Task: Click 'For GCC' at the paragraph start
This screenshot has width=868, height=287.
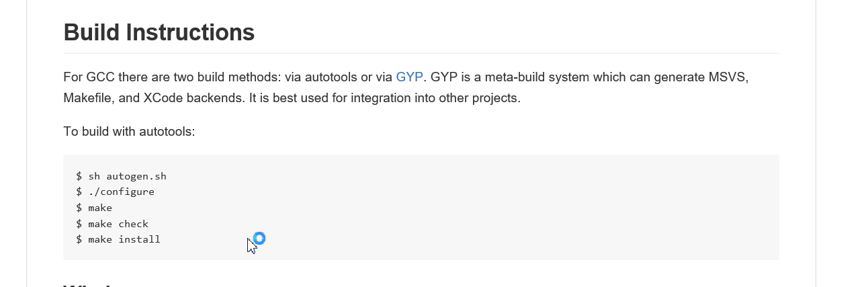Action: pyautogui.click(x=88, y=77)
